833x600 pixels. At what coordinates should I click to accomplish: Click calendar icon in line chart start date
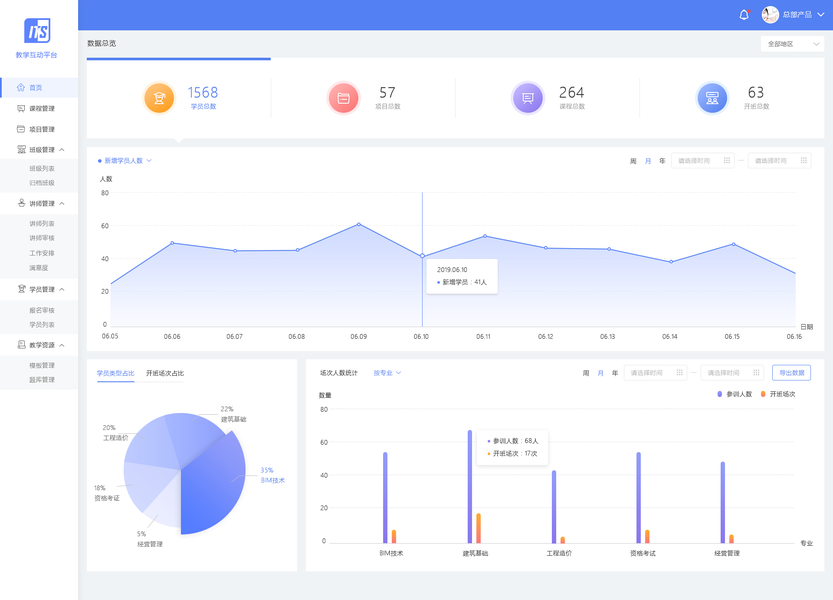(x=727, y=160)
